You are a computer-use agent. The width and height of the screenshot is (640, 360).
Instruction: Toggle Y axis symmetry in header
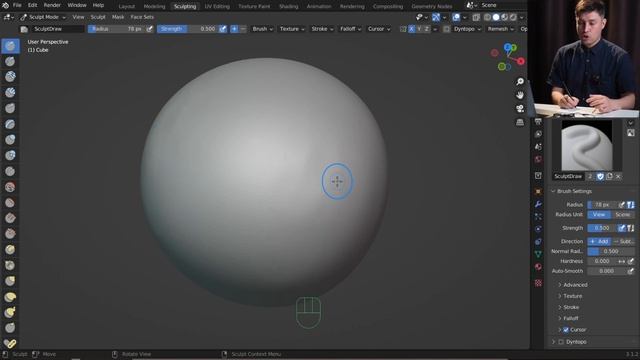(419, 29)
